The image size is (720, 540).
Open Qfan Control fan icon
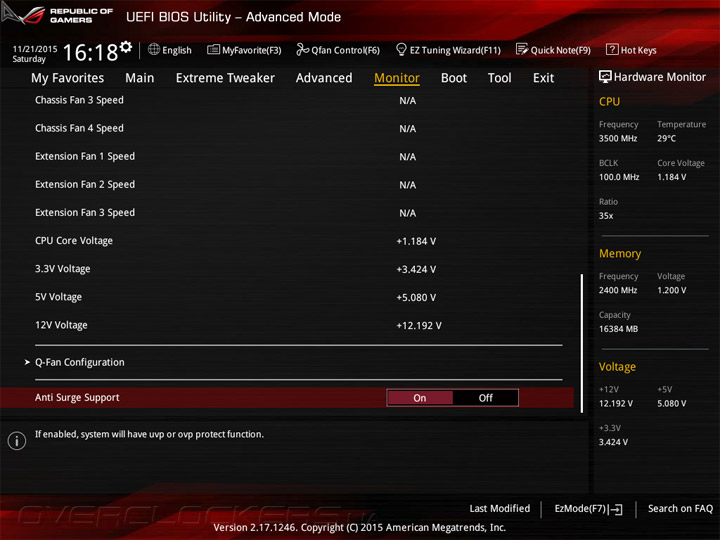(x=302, y=49)
